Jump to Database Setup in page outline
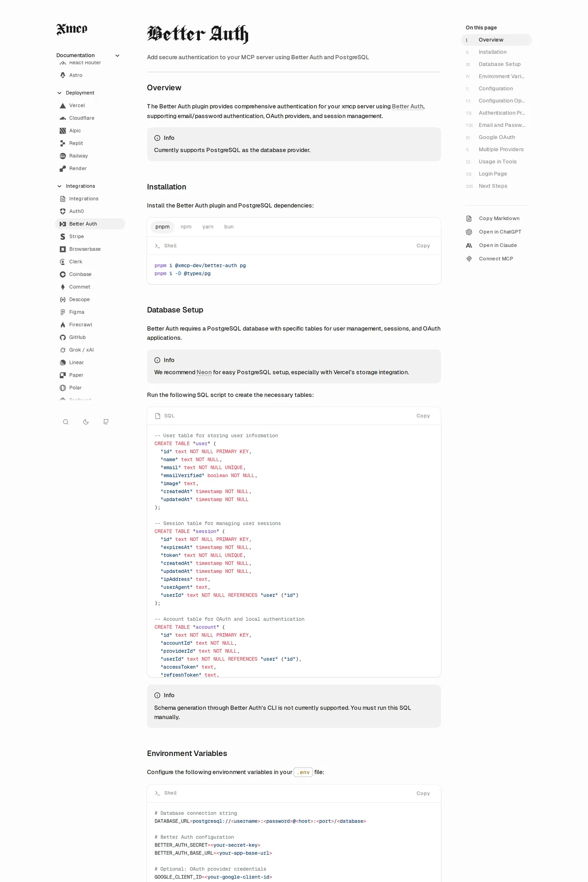This screenshot has width=588, height=882. (x=500, y=64)
